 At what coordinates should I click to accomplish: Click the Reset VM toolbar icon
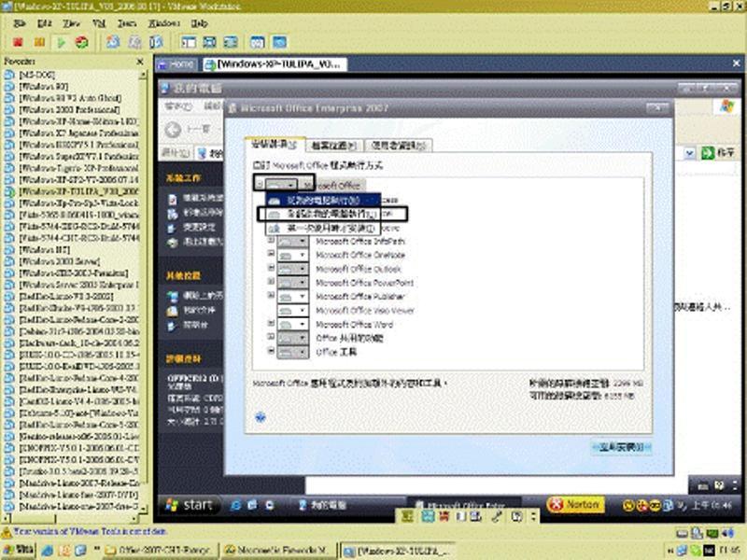[x=82, y=42]
